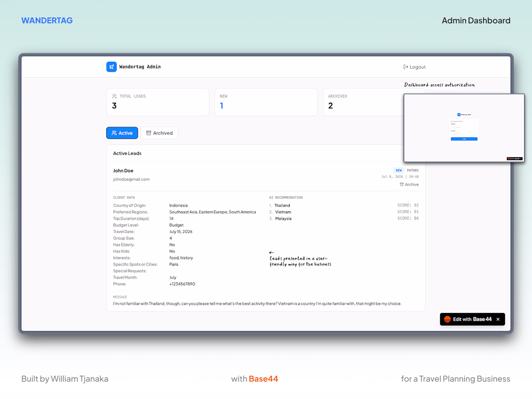The height and width of the screenshot is (399, 532).
Task: Click the Base44 orange logo icon
Action: (447, 319)
